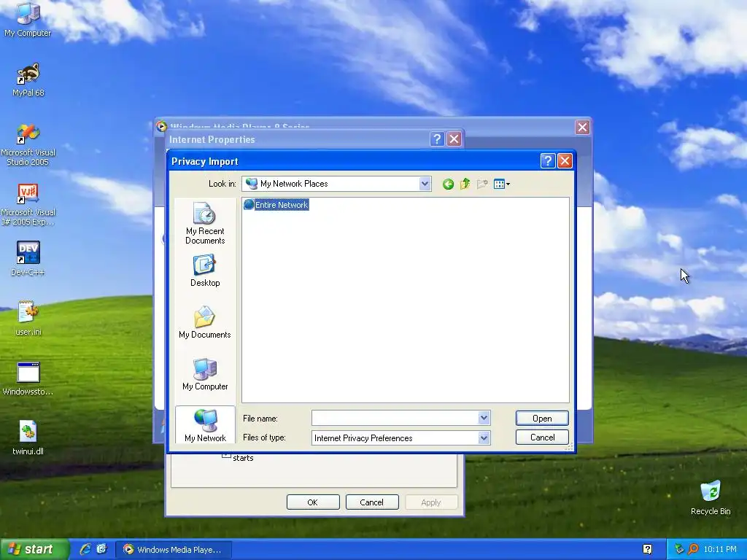Select Microsoft Visual J# 2005 shortcut
Viewport: 747px width, 560px height.
28,204
